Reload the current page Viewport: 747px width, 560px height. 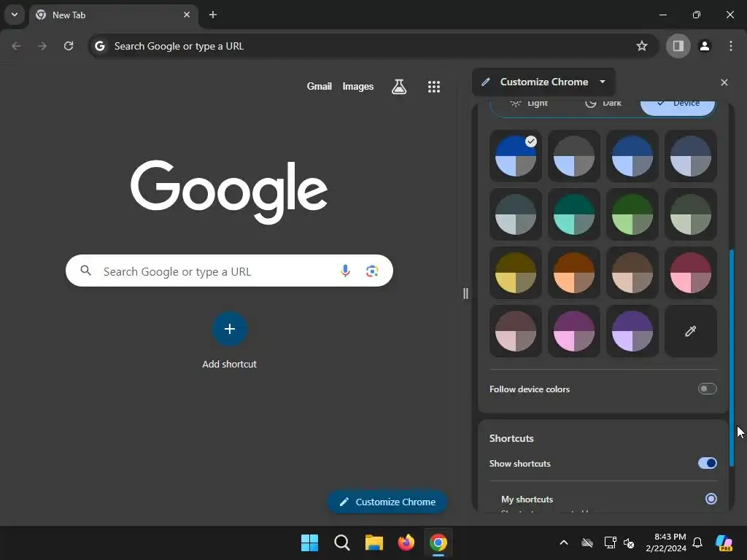coord(69,46)
